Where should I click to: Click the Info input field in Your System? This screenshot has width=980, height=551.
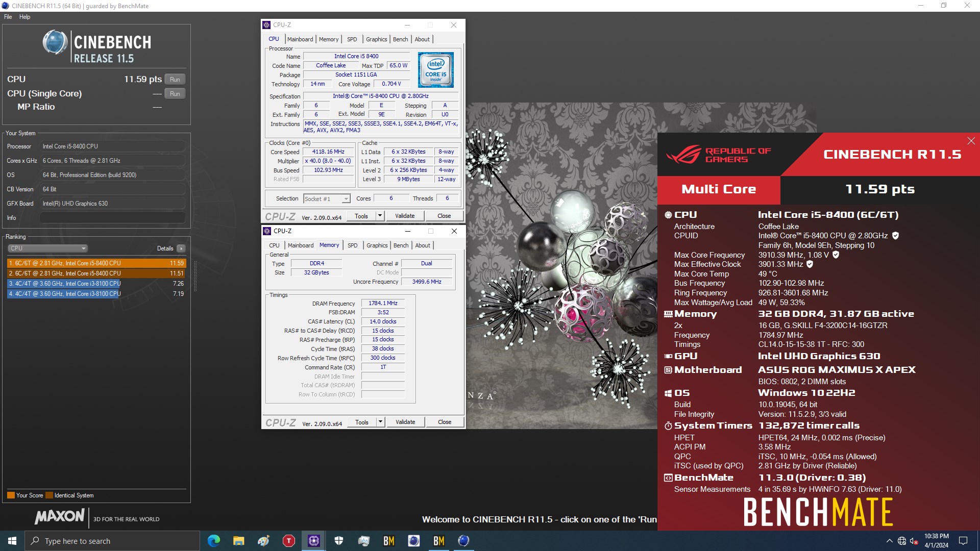pos(113,218)
